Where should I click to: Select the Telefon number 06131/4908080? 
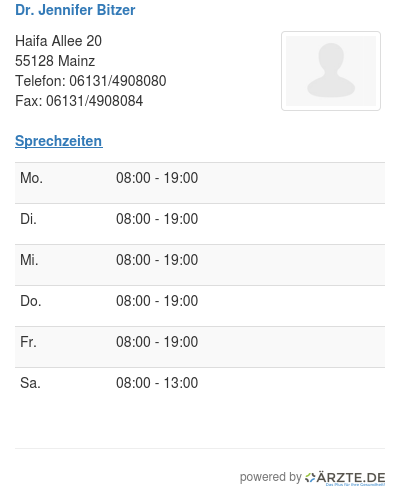[118, 81]
